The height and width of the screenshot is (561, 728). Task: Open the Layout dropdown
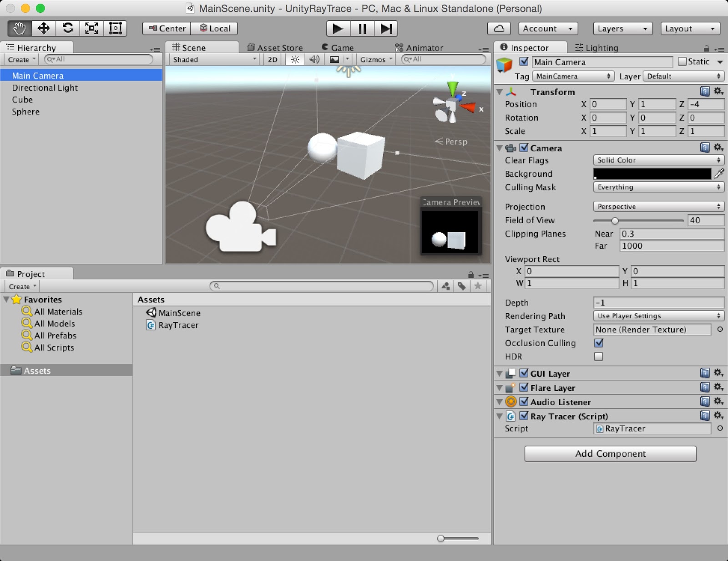pos(690,28)
